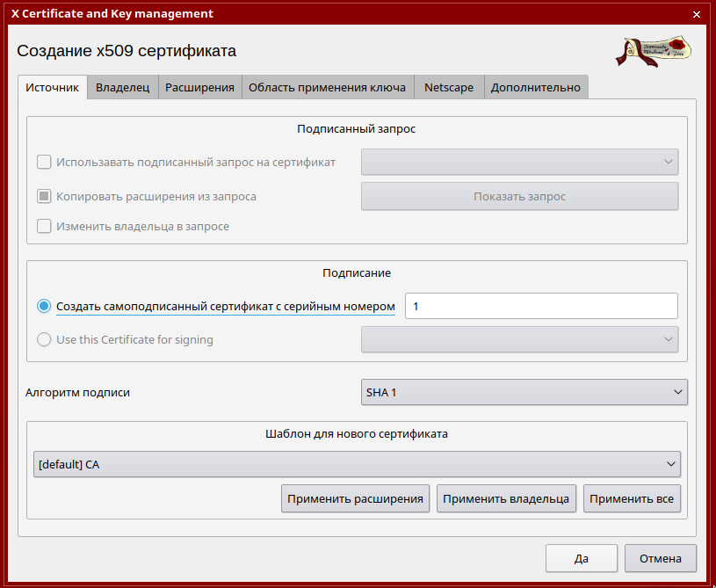Click the 'Применить все' button
716x588 pixels.
click(631, 498)
